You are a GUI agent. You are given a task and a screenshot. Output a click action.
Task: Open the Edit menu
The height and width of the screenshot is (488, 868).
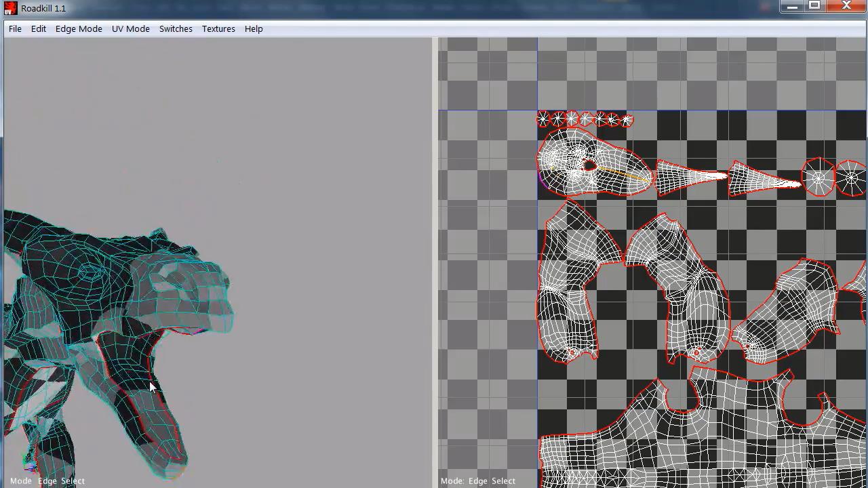(39, 29)
